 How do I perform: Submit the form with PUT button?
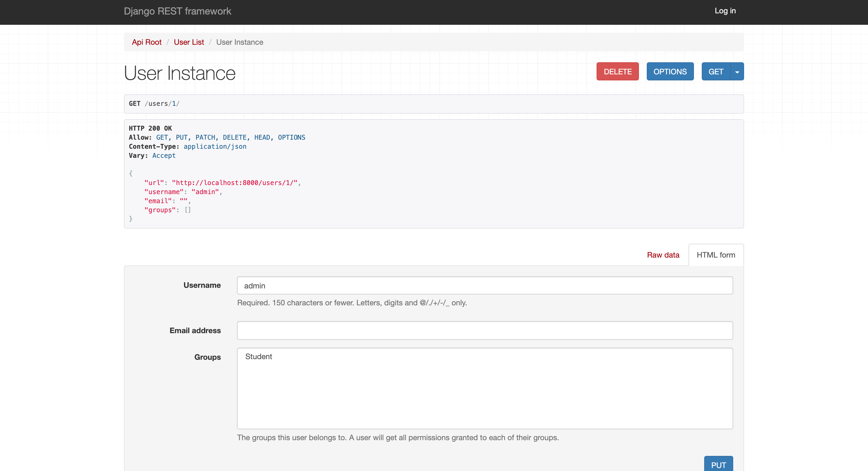tap(718, 465)
